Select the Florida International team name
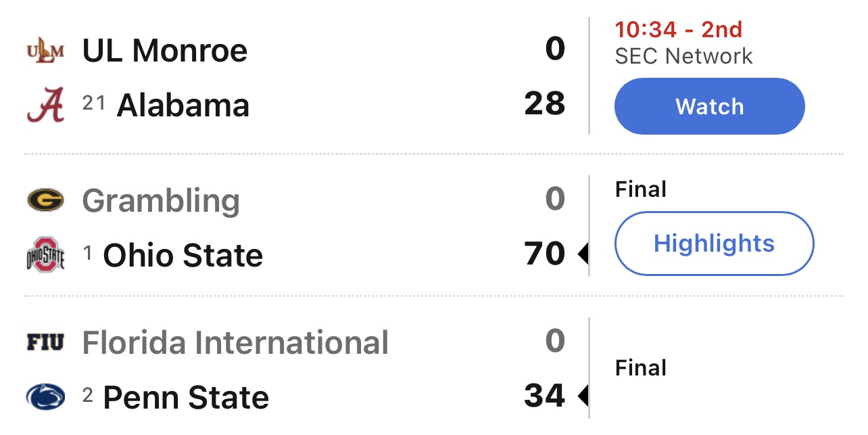Screen dimensions: 868x435 point(235,343)
